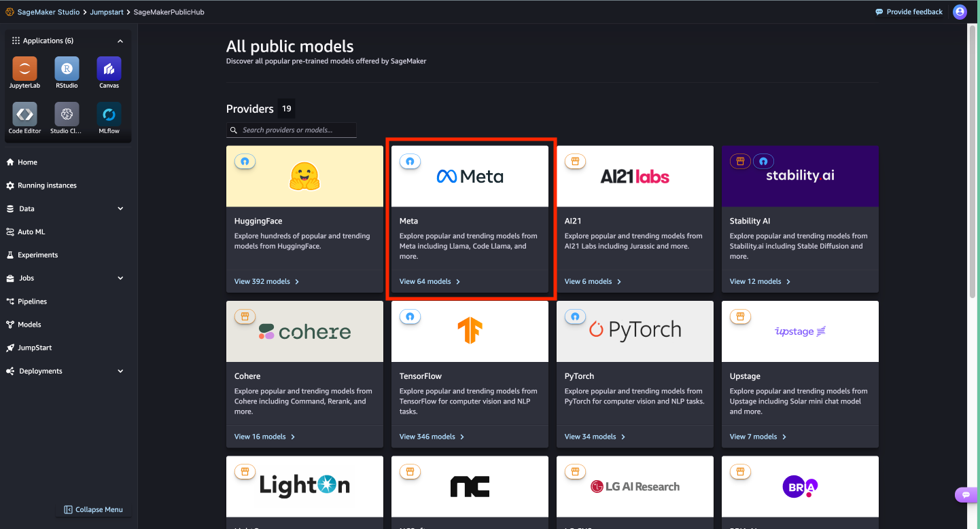Click the providers count badge 19
Image resolution: width=980 pixels, height=529 pixels.
click(x=287, y=109)
